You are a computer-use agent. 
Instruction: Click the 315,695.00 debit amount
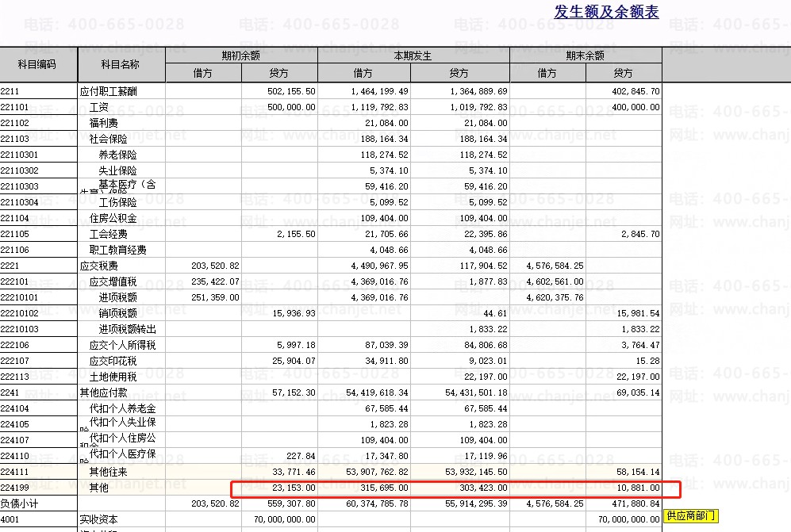pos(385,488)
